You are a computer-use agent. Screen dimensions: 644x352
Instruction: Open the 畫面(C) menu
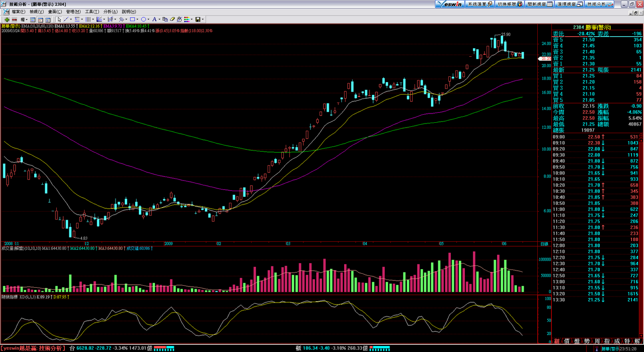(55, 12)
